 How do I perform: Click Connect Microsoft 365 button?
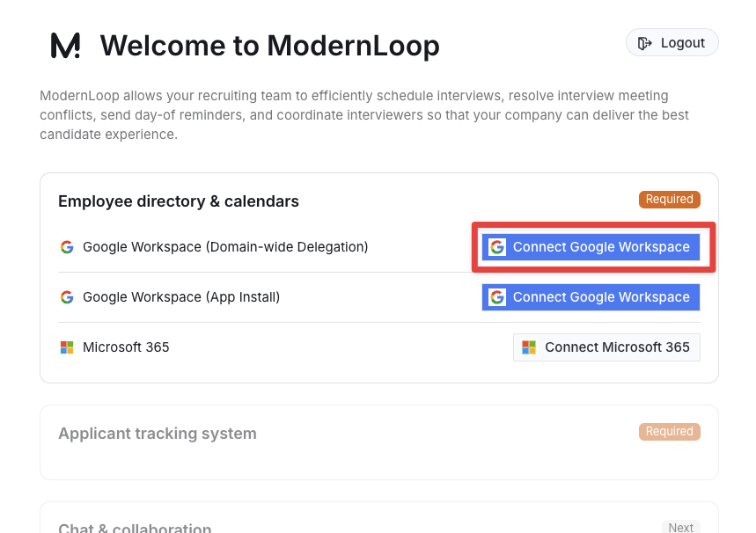pyautogui.click(x=606, y=347)
